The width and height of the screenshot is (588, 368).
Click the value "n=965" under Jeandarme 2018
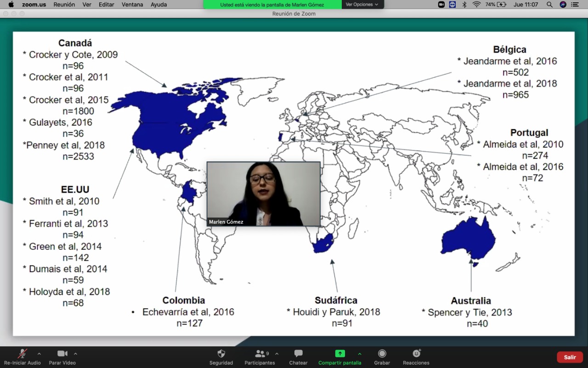click(515, 95)
